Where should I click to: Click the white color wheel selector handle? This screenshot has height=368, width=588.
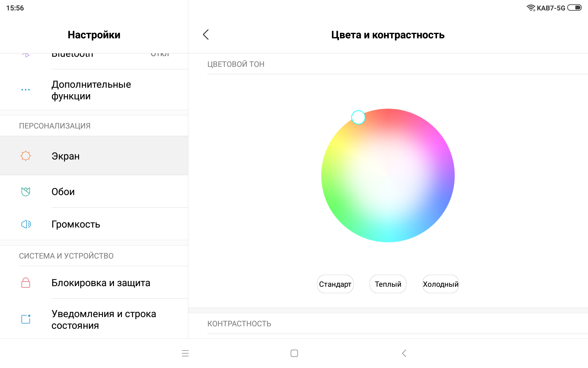pos(358,117)
